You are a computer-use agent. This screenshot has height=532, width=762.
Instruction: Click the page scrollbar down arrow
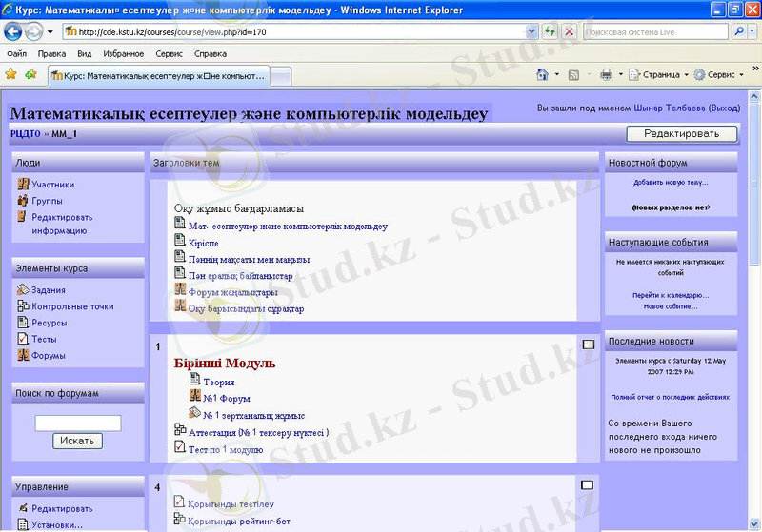(754, 524)
